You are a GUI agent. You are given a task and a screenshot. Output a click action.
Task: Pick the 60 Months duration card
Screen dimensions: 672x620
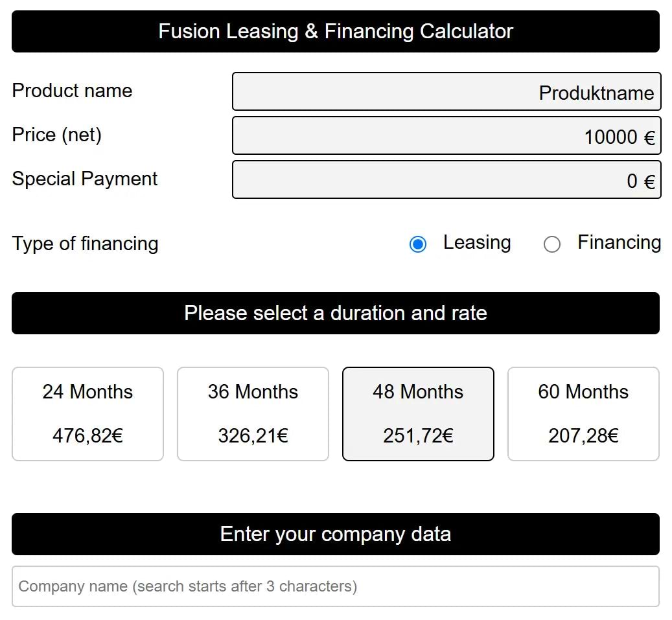583,413
